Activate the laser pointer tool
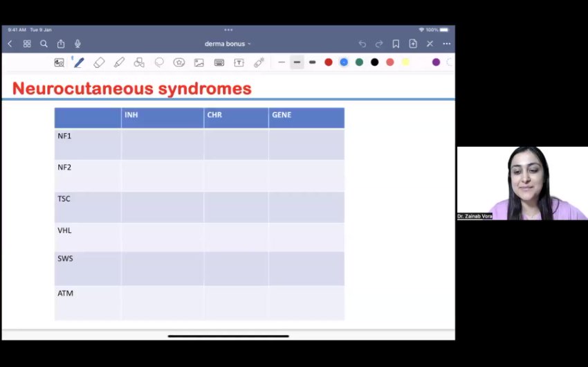 pos(259,62)
